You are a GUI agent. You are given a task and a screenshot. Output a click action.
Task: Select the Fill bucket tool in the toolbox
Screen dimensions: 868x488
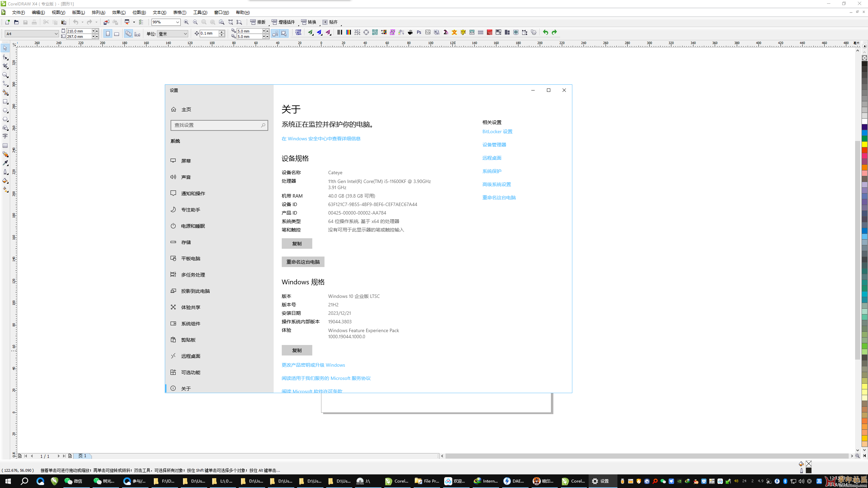click(5, 181)
